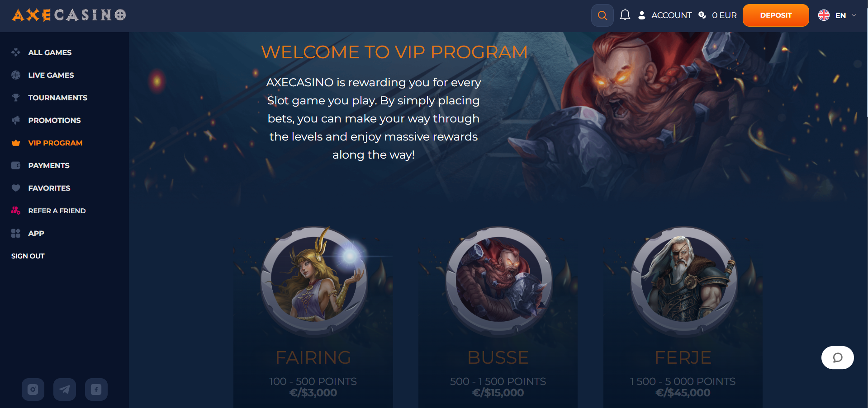868x408 pixels.
Task: Open the search magnifier icon
Action: tap(602, 15)
